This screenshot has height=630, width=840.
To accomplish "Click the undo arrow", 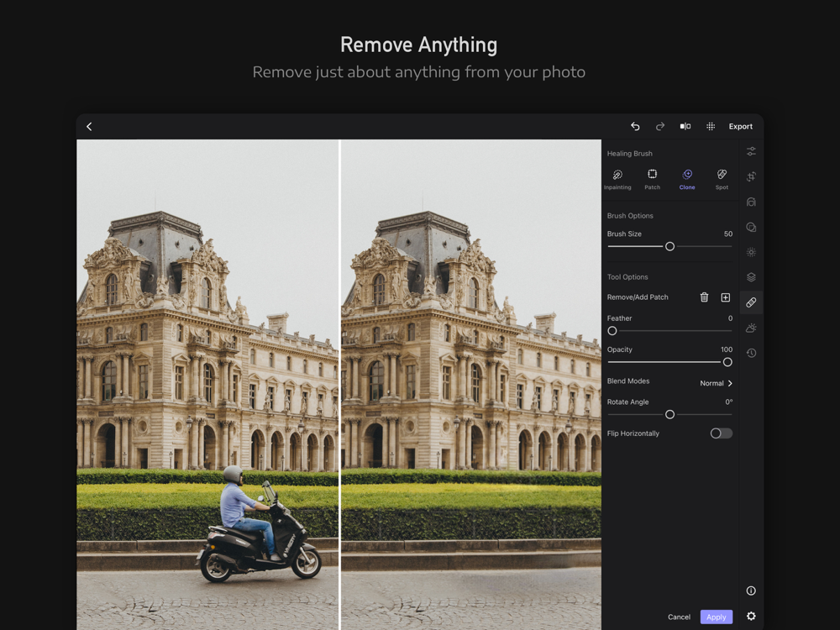I will 635,127.
